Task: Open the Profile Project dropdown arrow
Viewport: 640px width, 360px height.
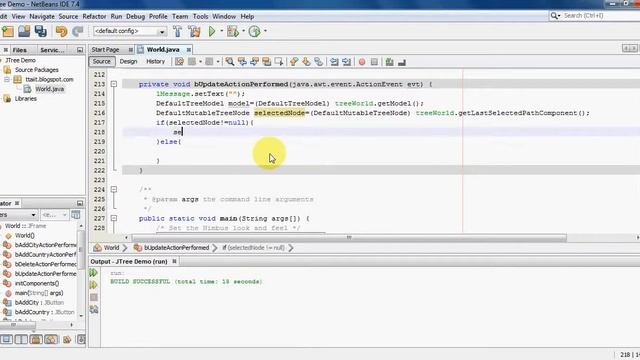Action: coord(265,31)
